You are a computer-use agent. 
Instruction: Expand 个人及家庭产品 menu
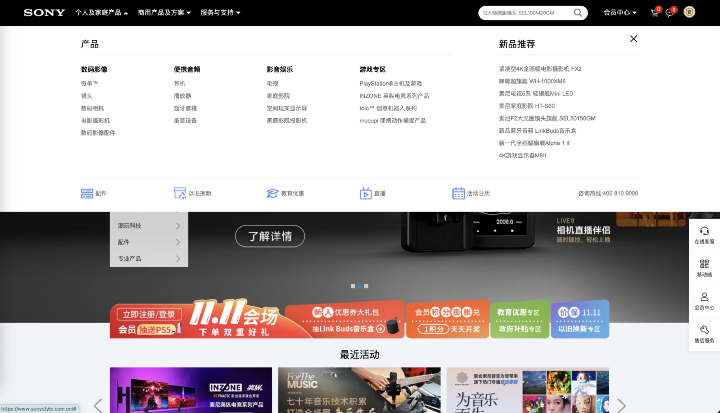pyautogui.click(x=101, y=12)
